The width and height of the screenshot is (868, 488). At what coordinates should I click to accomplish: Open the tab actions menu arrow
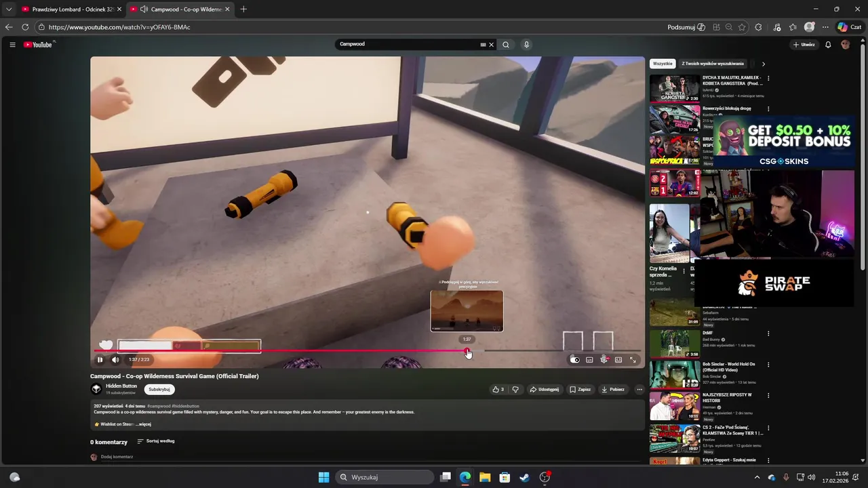(9, 9)
